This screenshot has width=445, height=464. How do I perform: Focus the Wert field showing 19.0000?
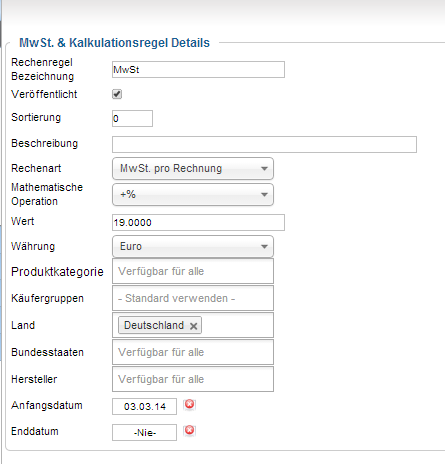[198, 222]
